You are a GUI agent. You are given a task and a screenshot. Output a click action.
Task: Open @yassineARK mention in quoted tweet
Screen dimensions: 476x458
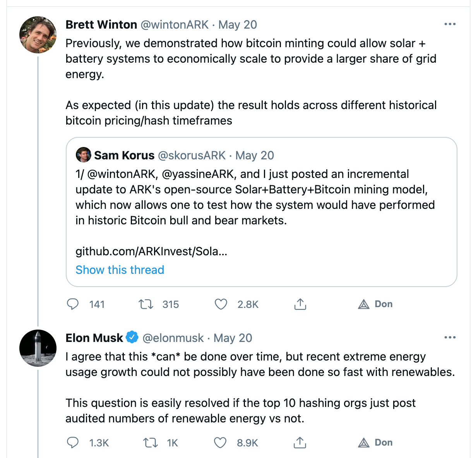click(198, 174)
